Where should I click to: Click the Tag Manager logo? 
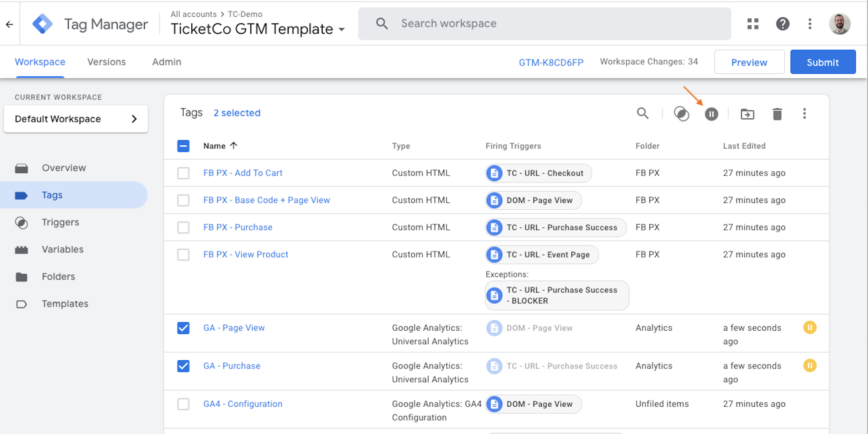point(42,24)
